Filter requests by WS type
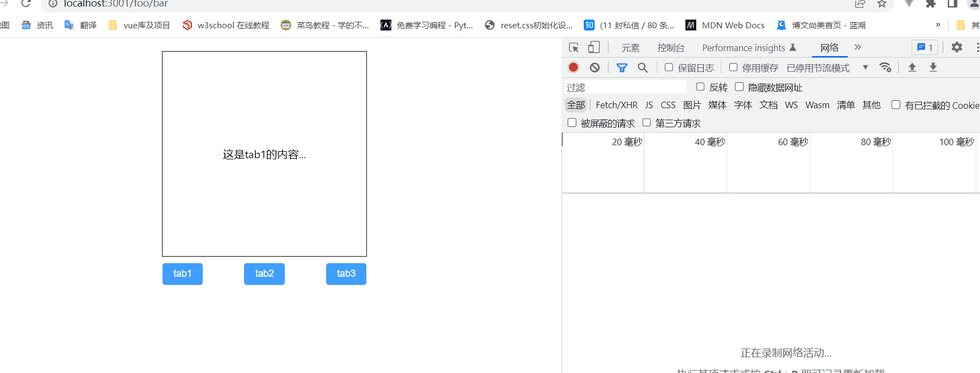Viewport: 980px width, 373px height. [x=791, y=105]
